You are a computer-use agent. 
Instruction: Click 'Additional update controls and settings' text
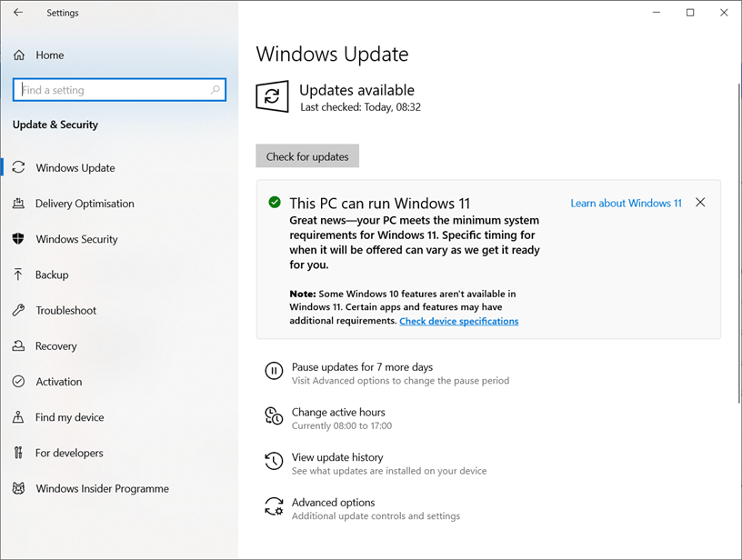(x=376, y=516)
